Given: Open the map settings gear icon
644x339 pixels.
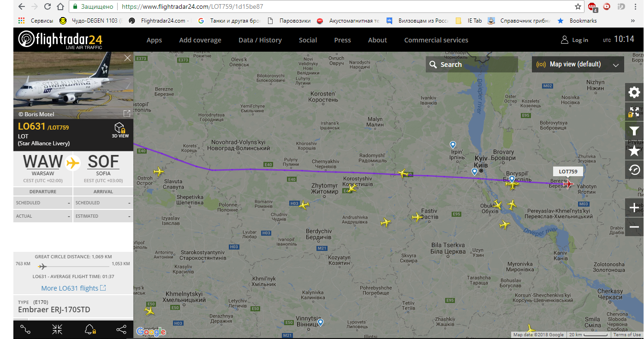Looking at the screenshot, I should click(634, 92).
